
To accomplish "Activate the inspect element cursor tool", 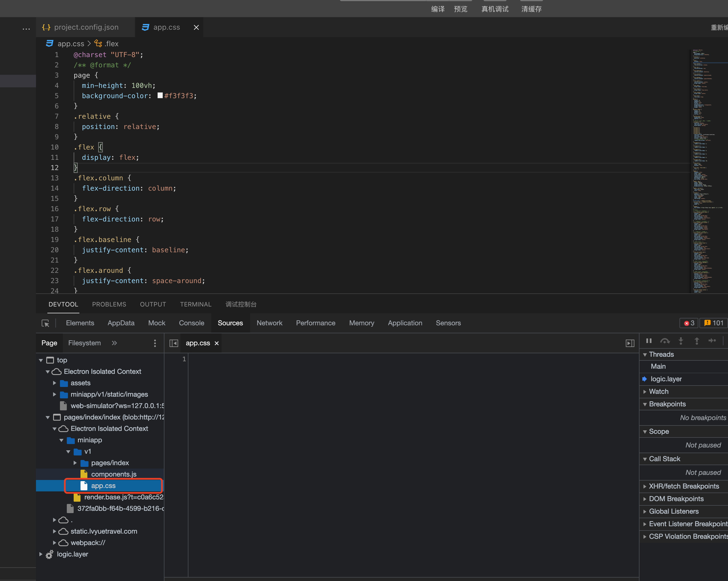I will [x=45, y=323].
